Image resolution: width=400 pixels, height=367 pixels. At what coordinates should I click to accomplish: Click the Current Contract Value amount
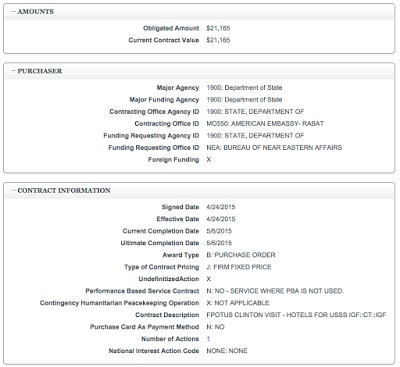tap(218, 40)
